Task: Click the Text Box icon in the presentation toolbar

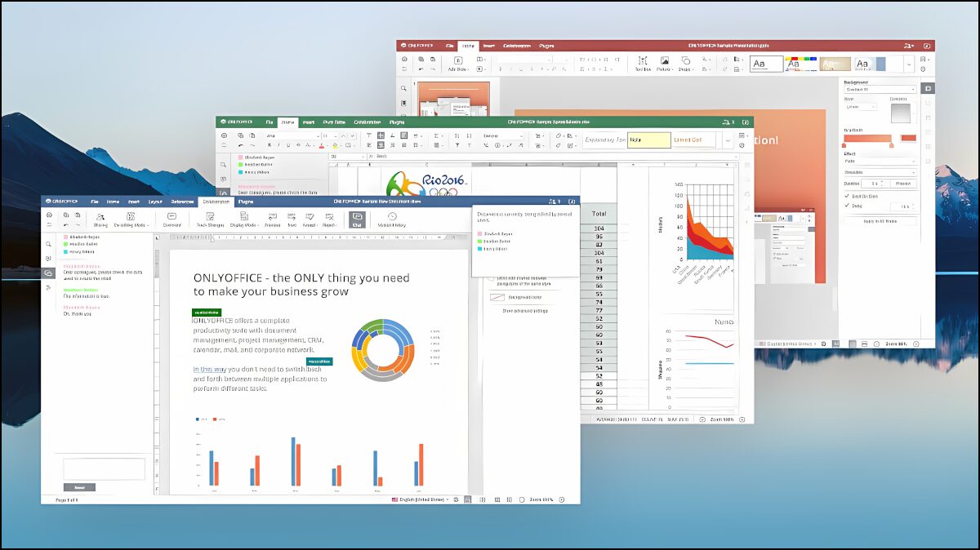Action: pyautogui.click(x=643, y=63)
